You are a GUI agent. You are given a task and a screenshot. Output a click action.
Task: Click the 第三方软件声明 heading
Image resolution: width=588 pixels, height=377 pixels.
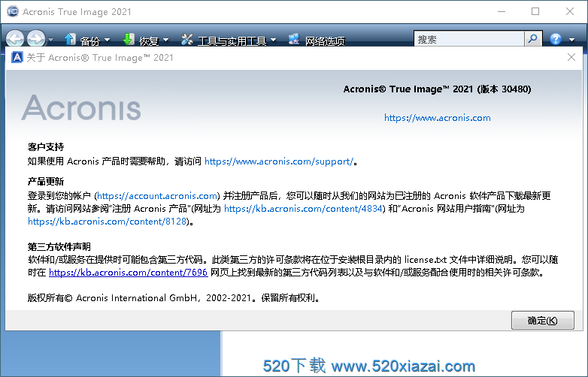click(x=59, y=247)
